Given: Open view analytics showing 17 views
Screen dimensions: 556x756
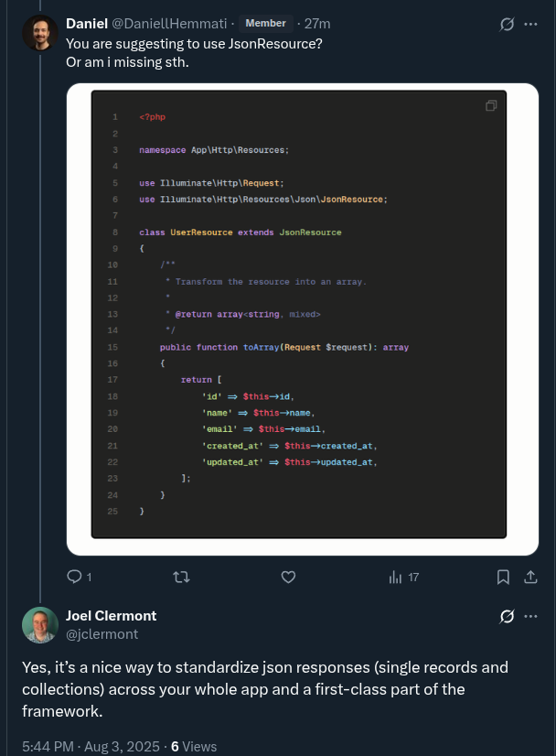Looking at the screenshot, I should (403, 577).
